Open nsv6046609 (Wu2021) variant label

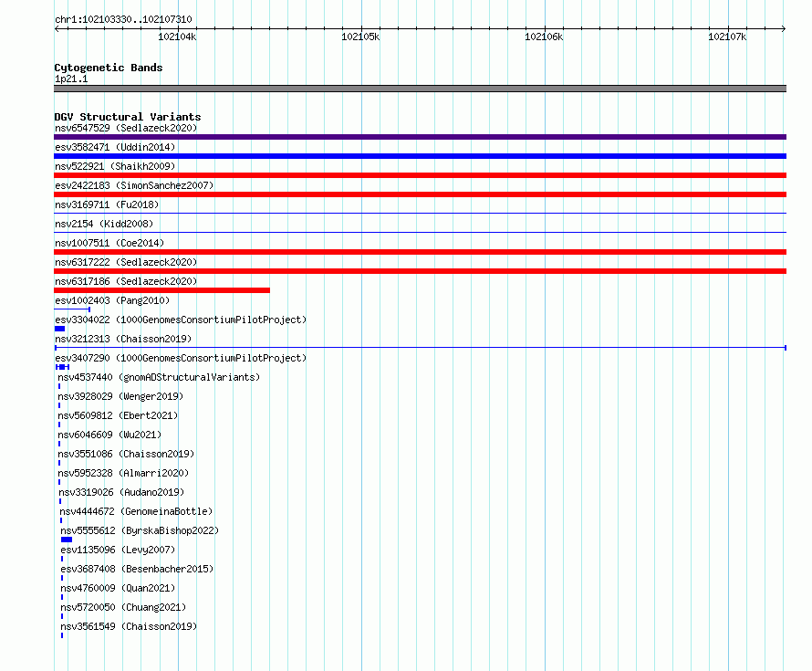tap(109, 435)
